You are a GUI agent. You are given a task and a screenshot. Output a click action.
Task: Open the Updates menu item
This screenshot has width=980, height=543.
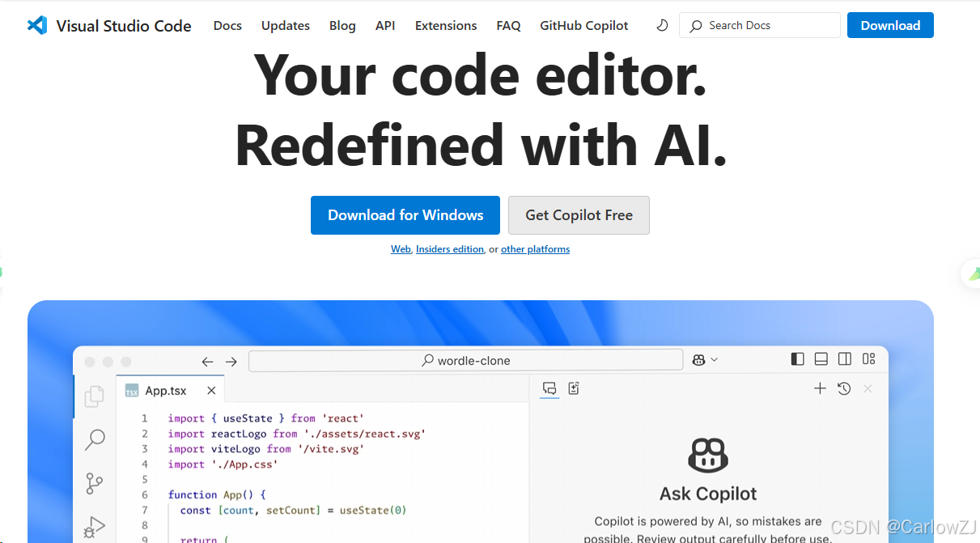click(286, 26)
